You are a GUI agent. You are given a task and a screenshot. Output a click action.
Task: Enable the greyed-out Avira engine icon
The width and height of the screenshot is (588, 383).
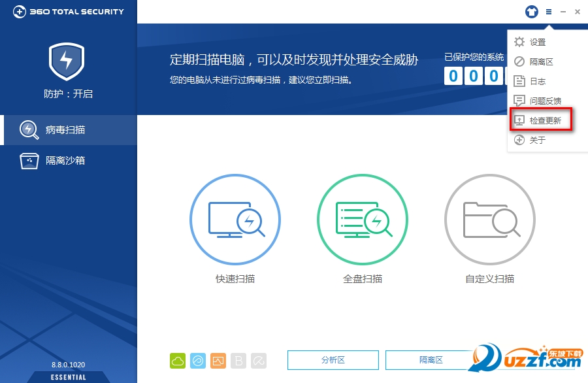coord(259,361)
